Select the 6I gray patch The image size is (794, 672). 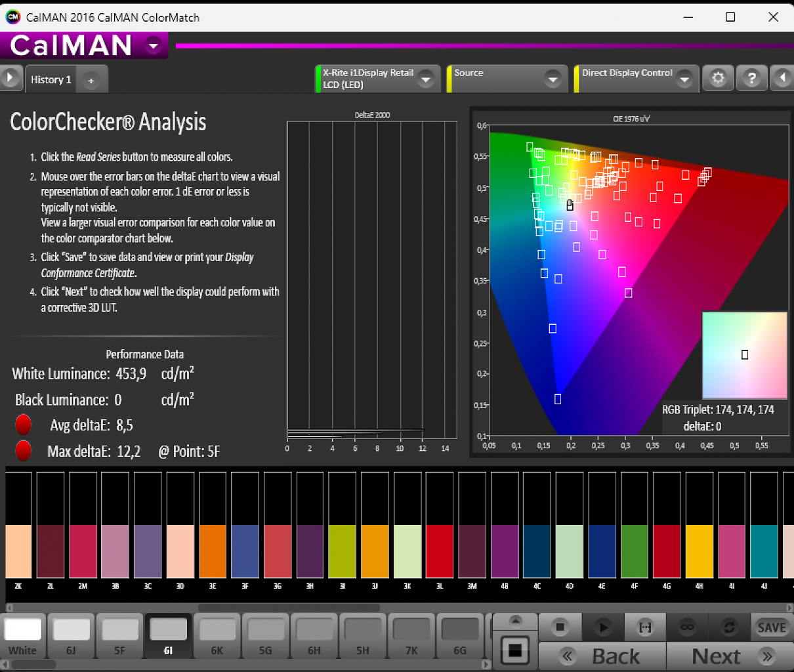tap(169, 636)
